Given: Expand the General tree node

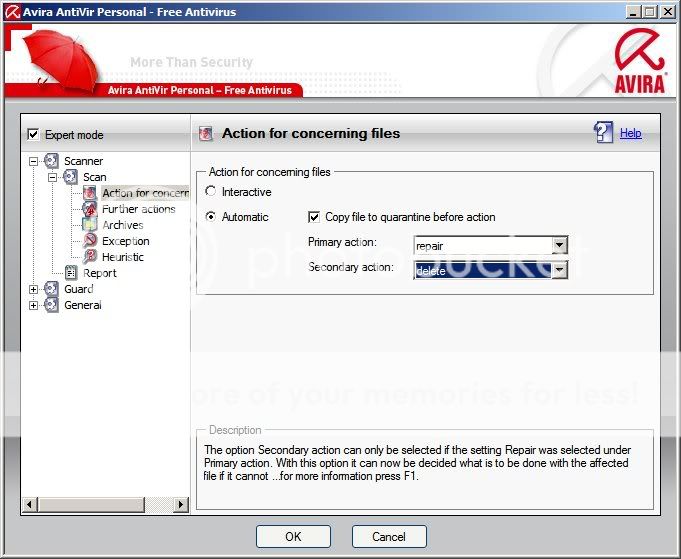Looking at the screenshot, I should tap(33, 305).
